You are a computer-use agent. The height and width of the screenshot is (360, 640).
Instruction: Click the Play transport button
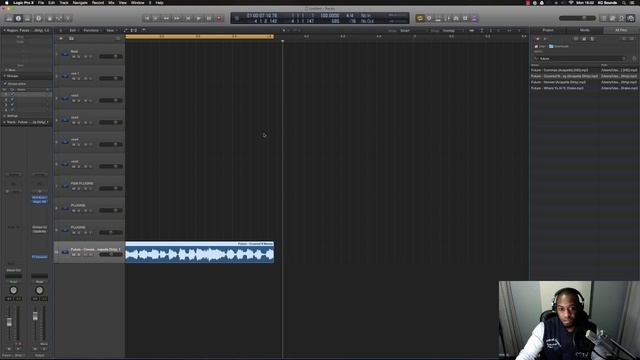pyautogui.click(x=198, y=18)
